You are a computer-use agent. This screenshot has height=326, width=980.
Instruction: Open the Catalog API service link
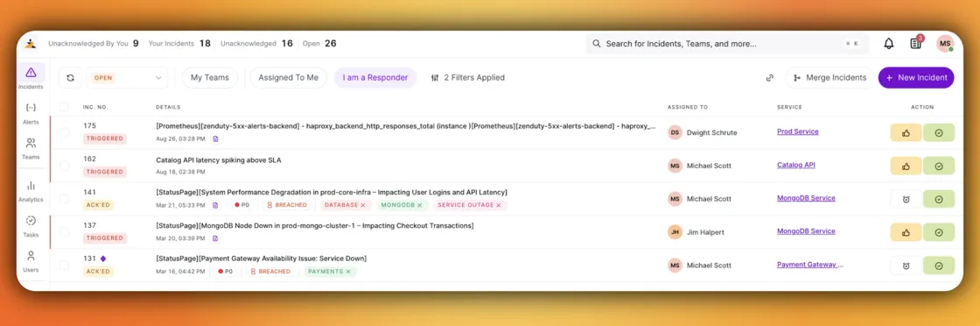coord(795,165)
